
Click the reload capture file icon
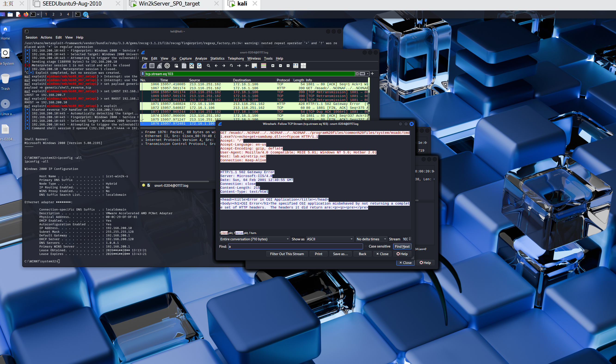(x=199, y=66)
